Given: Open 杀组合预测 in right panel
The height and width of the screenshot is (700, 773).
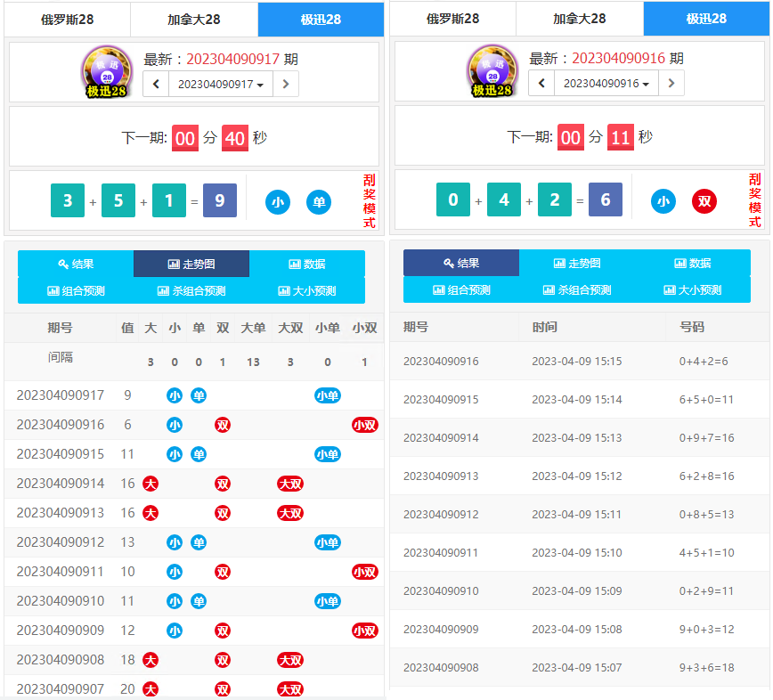Looking at the screenshot, I should (577, 289).
